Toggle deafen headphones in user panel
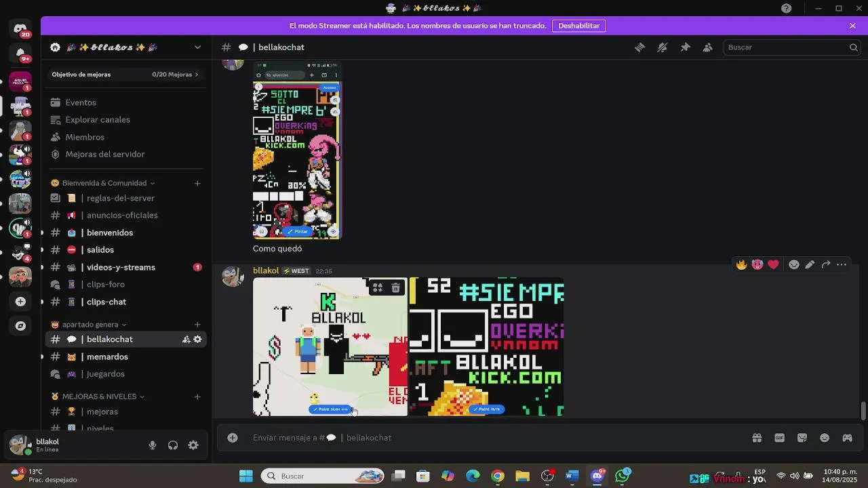Viewport: 868px width, 488px height. [173, 445]
